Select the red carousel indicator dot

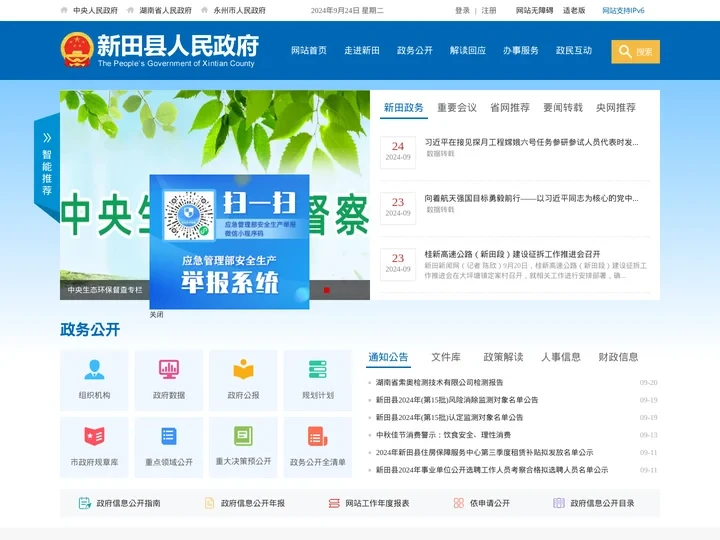[x=326, y=290]
